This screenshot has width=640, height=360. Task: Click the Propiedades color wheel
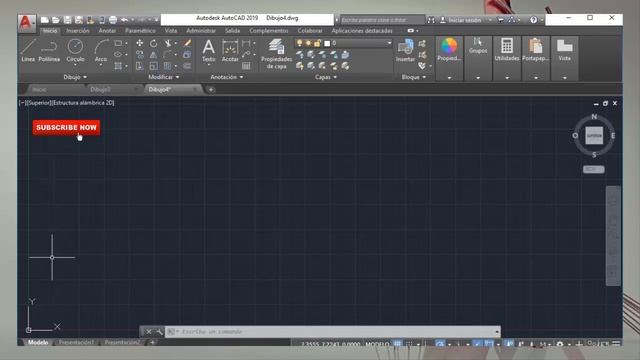click(x=449, y=46)
